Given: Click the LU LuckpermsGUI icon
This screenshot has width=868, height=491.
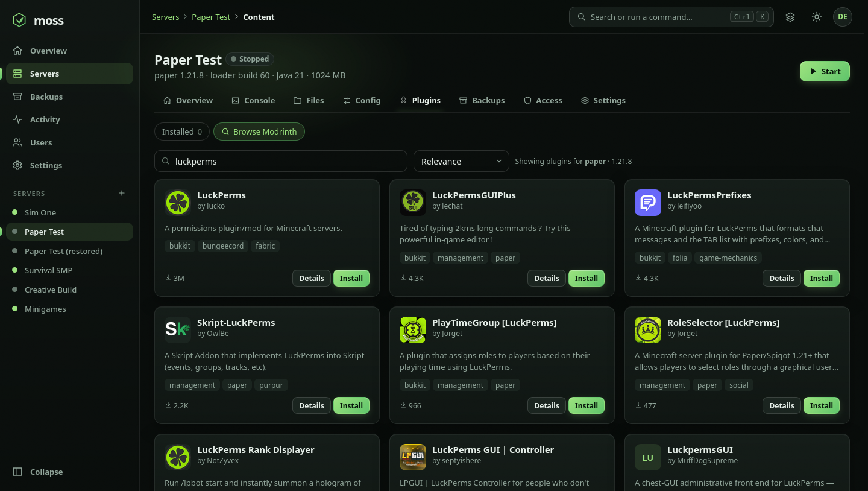Looking at the screenshot, I should coord(647,457).
